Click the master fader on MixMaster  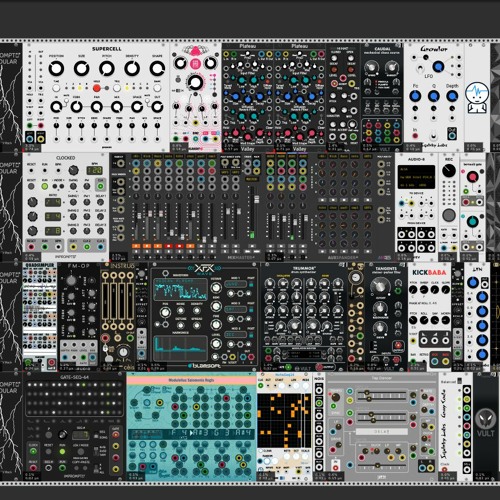tap(257, 199)
